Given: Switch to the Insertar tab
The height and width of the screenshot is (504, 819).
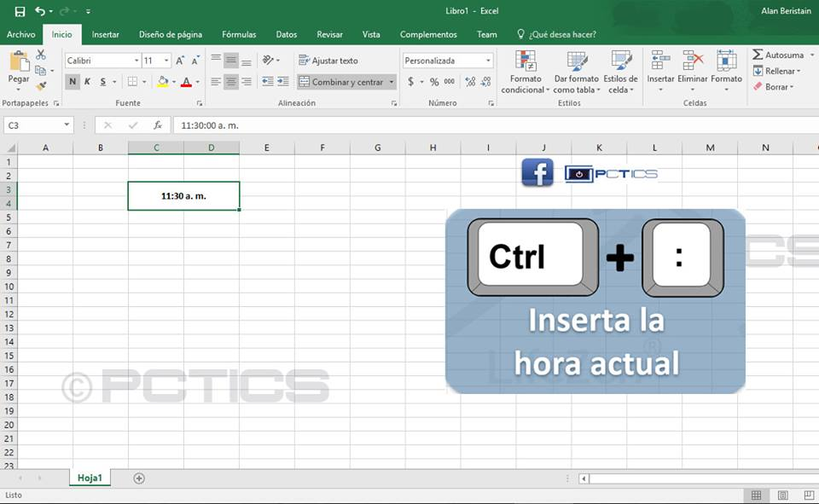Looking at the screenshot, I should [106, 34].
